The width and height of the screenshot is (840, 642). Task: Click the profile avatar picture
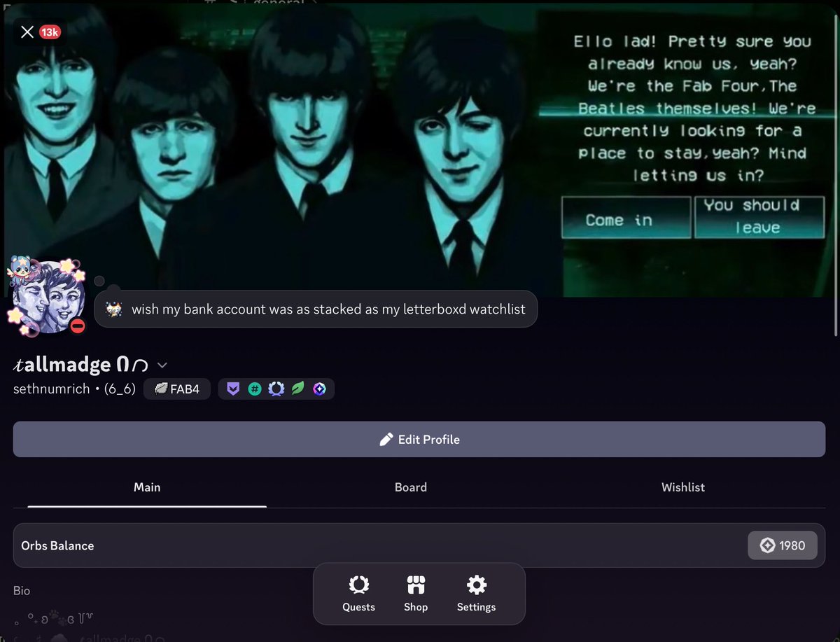pyautogui.click(x=48, y=296)
